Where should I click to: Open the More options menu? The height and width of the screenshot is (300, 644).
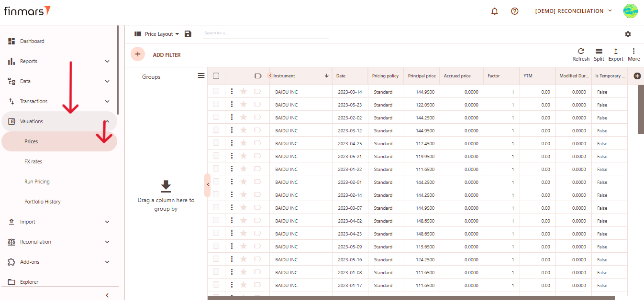(633, 54)
